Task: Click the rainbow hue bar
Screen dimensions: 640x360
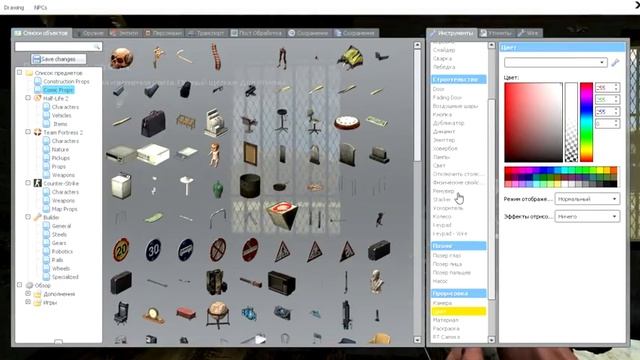Action: click(586, 122)
